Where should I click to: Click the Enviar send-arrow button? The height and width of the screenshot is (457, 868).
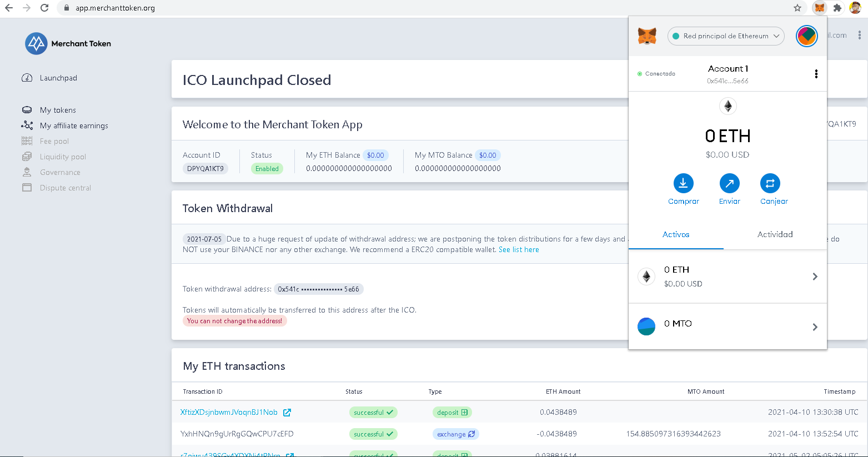729,183
